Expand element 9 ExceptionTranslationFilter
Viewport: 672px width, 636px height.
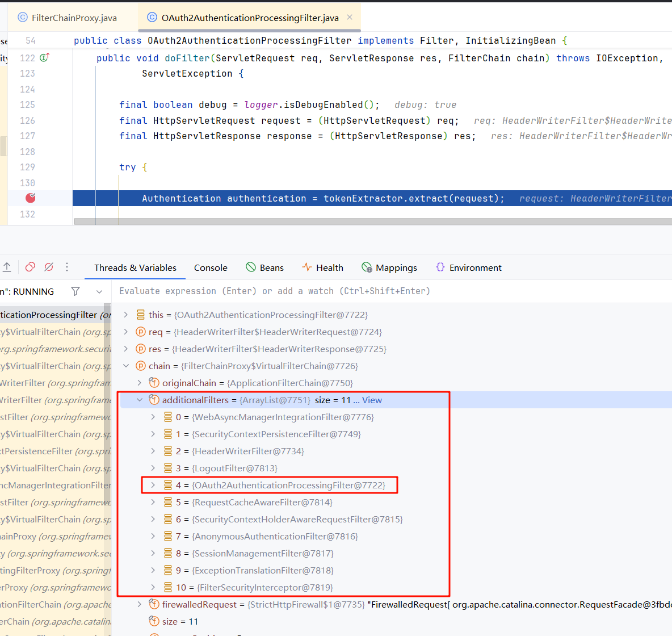click(153, 570)
